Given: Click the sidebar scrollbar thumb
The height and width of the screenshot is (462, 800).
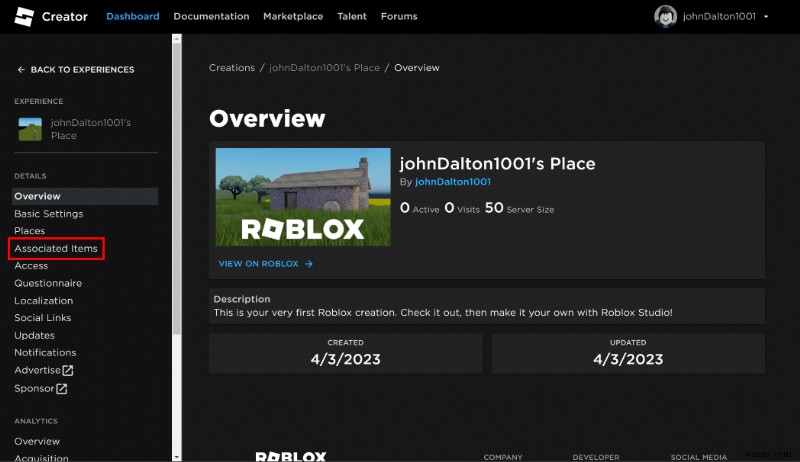Looking at the screenshot, I should click(x=177, y=189).
